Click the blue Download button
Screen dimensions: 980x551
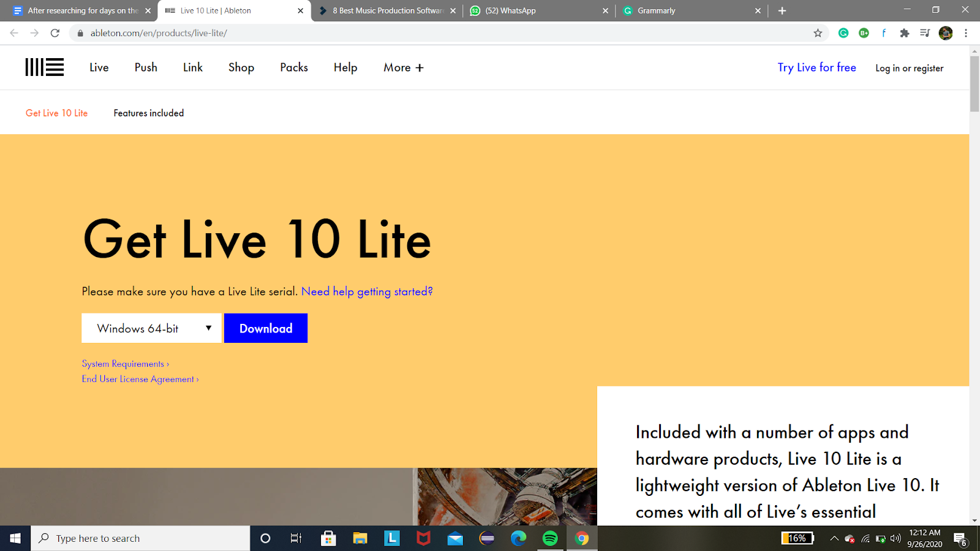[266, 328]
